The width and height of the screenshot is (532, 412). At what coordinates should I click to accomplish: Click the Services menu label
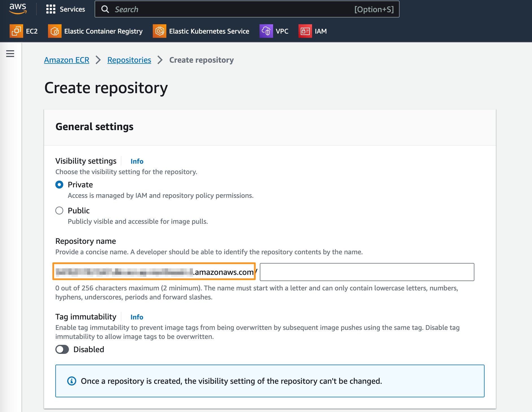tap(72, 9)
